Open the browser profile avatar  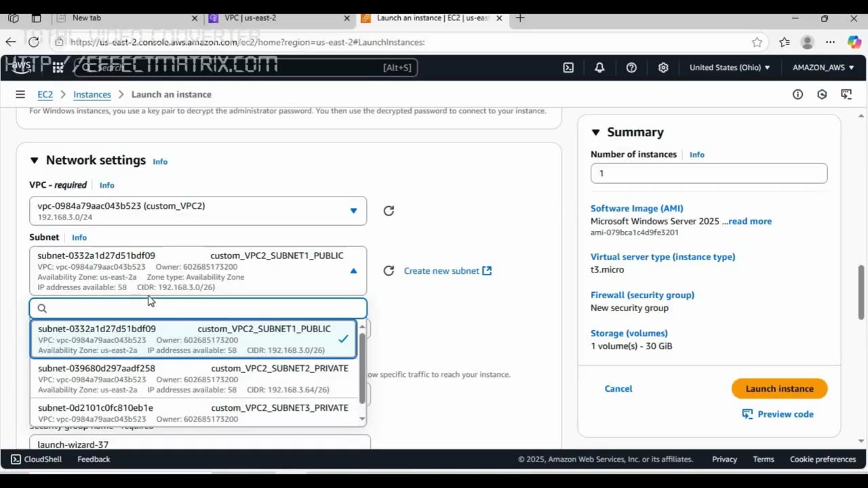(807, 42)
